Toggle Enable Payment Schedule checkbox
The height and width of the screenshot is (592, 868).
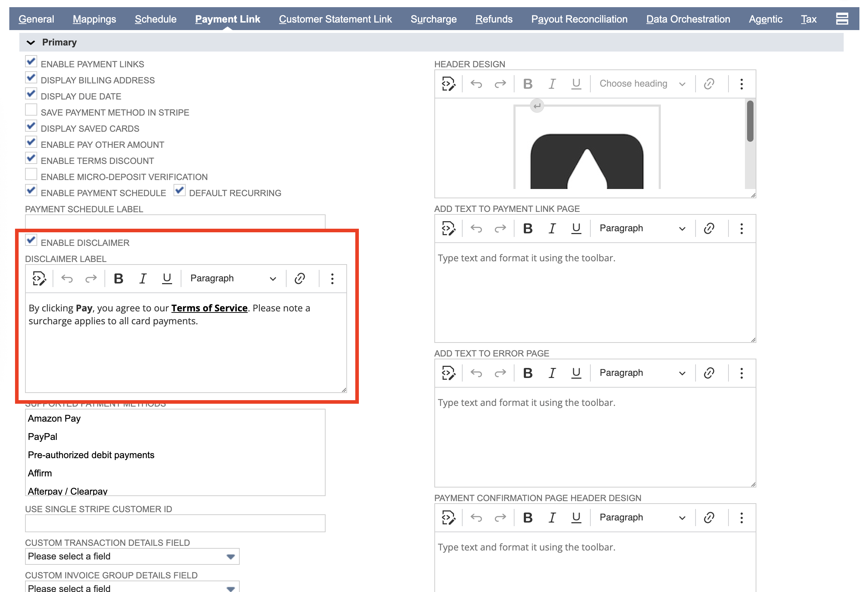click(31, 190)
